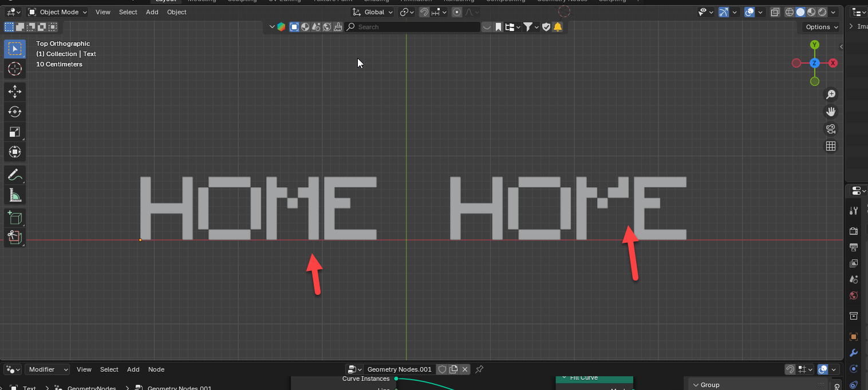Unlink the Geometry Nodes.001 node group with X
The width and height of the screenshot is (868, 390).
tap(465, 369)
